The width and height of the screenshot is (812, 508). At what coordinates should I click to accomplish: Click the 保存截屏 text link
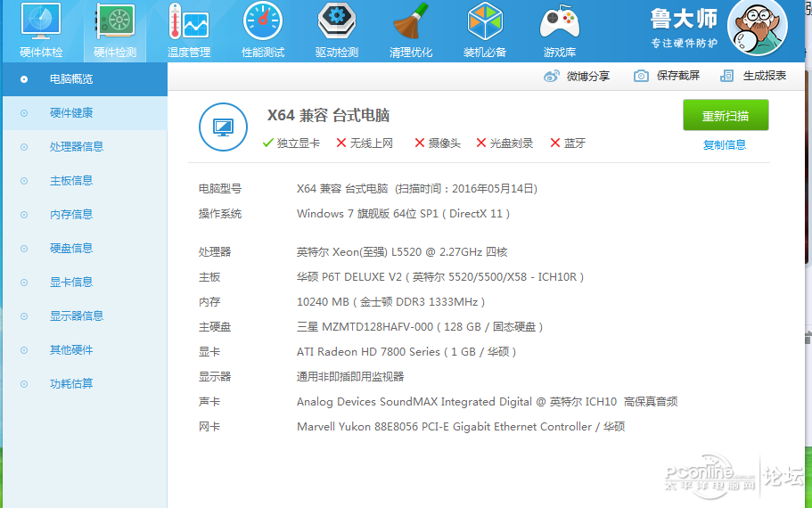(678, 76)
